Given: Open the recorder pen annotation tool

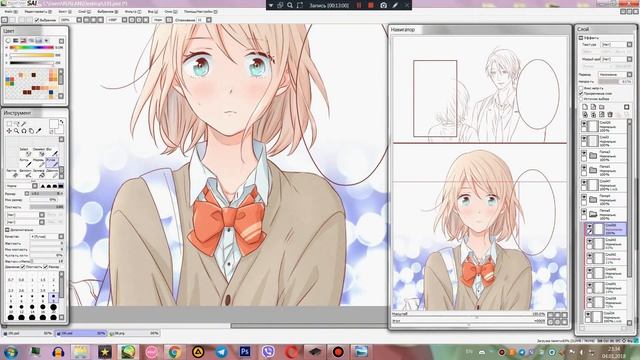Looking at the screenshot, I should 395,5.
